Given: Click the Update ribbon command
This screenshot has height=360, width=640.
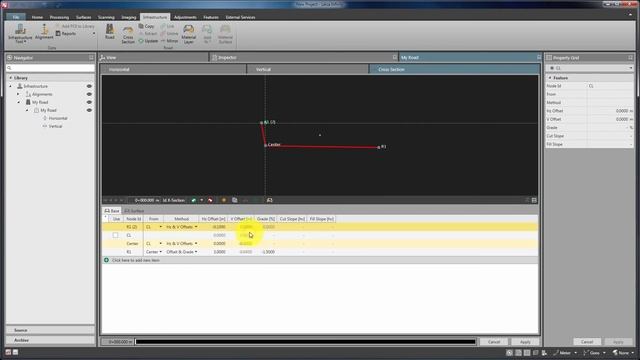Looking at the screenshot, I should (x=148, y=41).
